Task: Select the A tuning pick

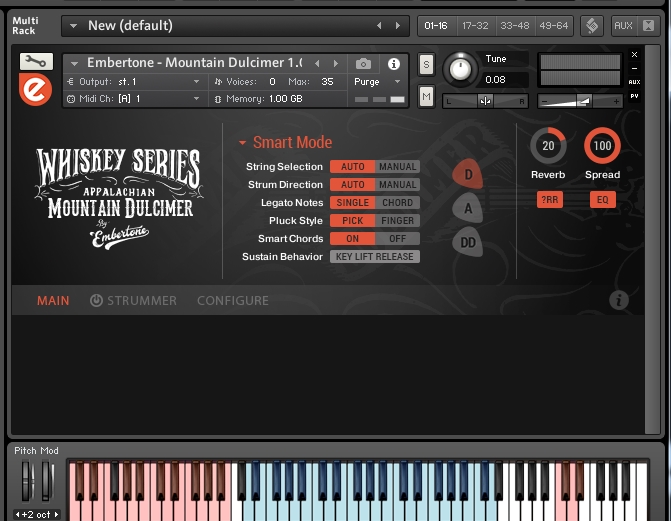Action: coord(468,208)
